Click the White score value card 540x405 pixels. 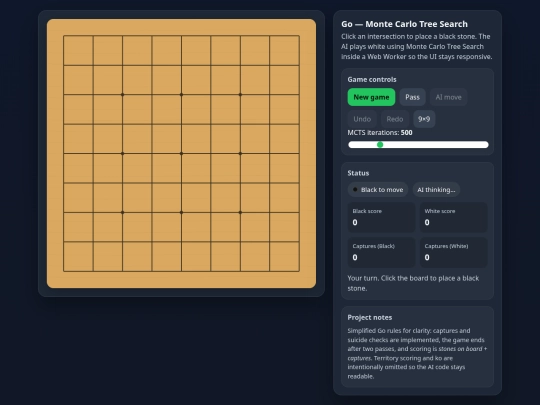(x=454, y=217)
